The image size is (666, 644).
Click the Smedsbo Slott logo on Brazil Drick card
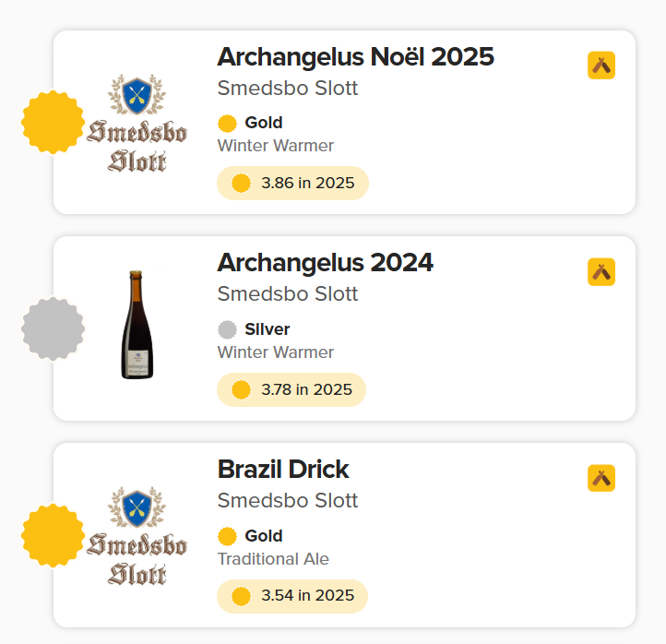pyautogui.click(x=137, y=535)
